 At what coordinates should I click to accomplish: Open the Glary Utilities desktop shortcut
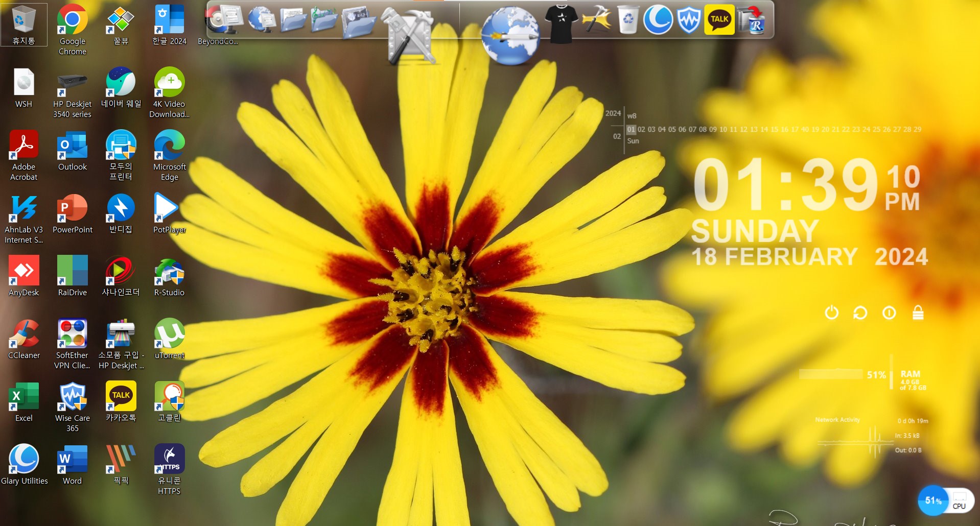(x=24, y=465)
